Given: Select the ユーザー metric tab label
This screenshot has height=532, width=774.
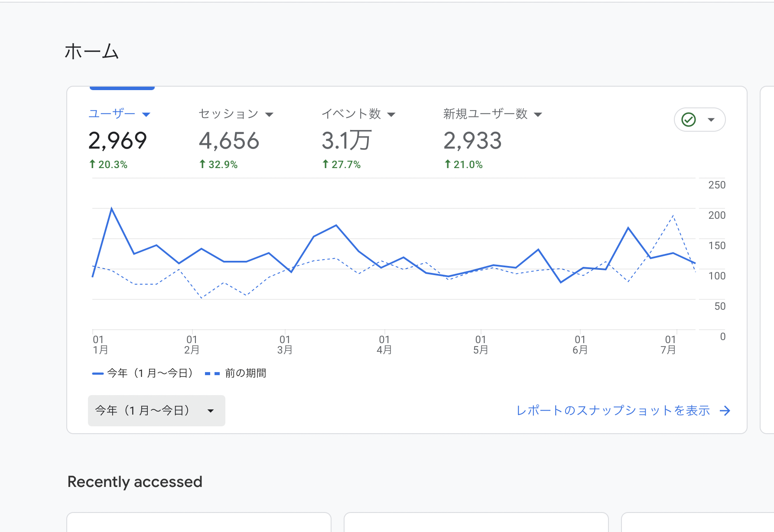Looking at the screenshot, I should pos(112,114).
